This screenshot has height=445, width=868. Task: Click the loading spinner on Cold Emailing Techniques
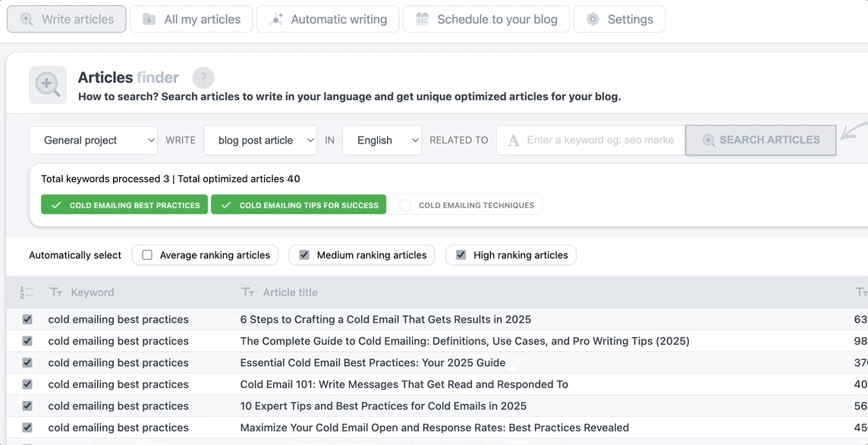point(405,205)
